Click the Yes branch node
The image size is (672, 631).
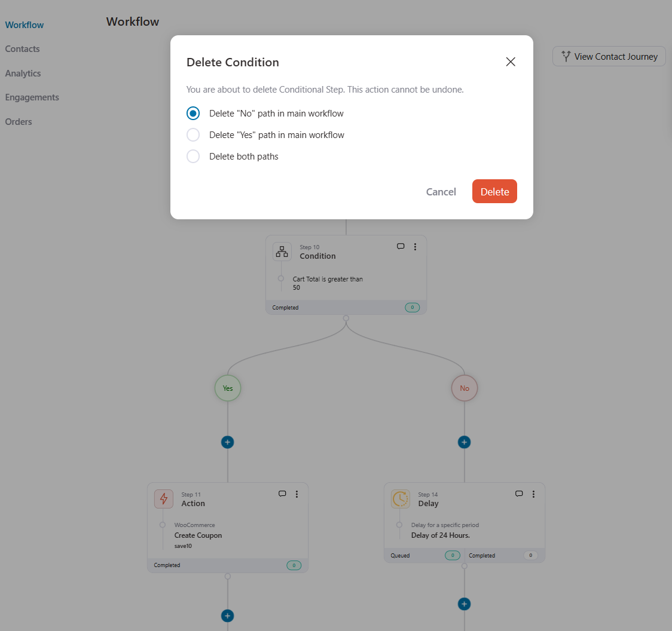click(228, 388)
